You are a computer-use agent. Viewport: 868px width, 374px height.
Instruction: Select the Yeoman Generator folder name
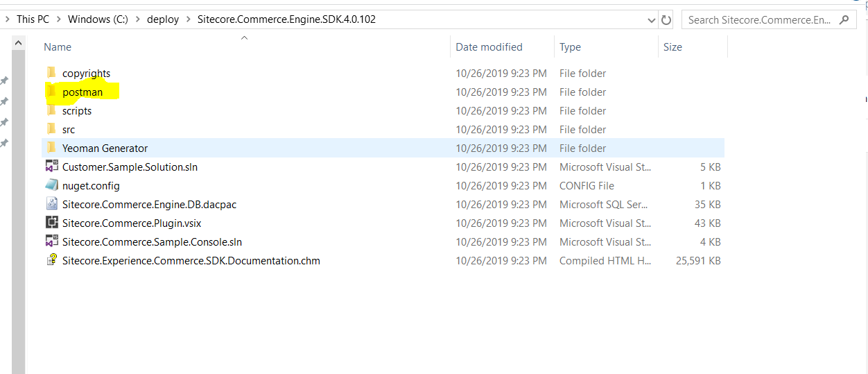105,148
